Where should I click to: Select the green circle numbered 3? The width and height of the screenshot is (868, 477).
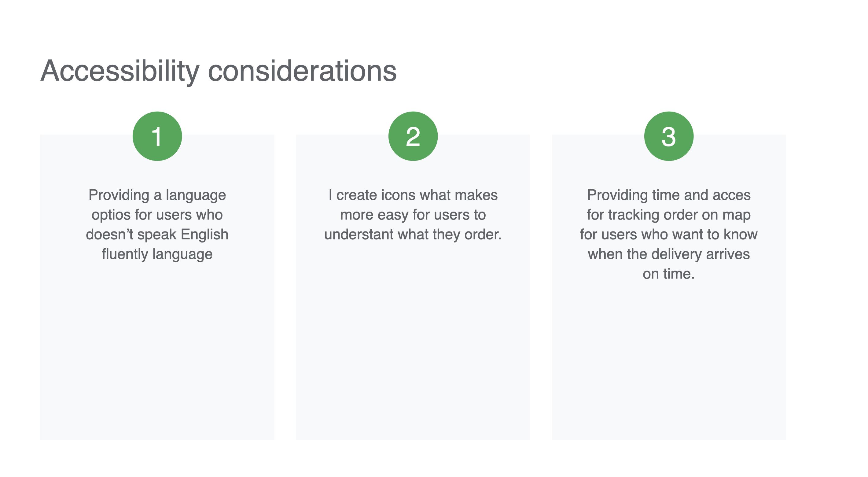[x=668, y=136]
